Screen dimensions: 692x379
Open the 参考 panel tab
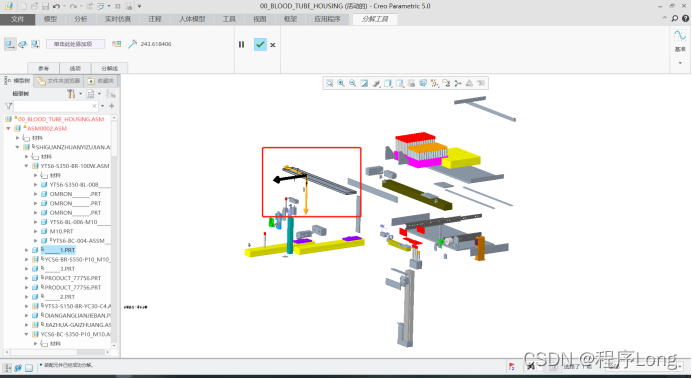(43, 68)
